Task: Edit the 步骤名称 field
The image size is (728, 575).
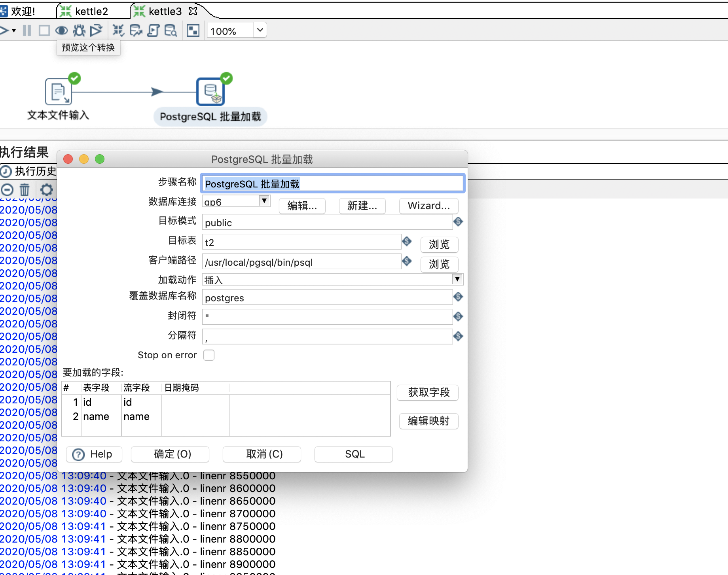Action: pyautogui.click(x=332, y=183)
